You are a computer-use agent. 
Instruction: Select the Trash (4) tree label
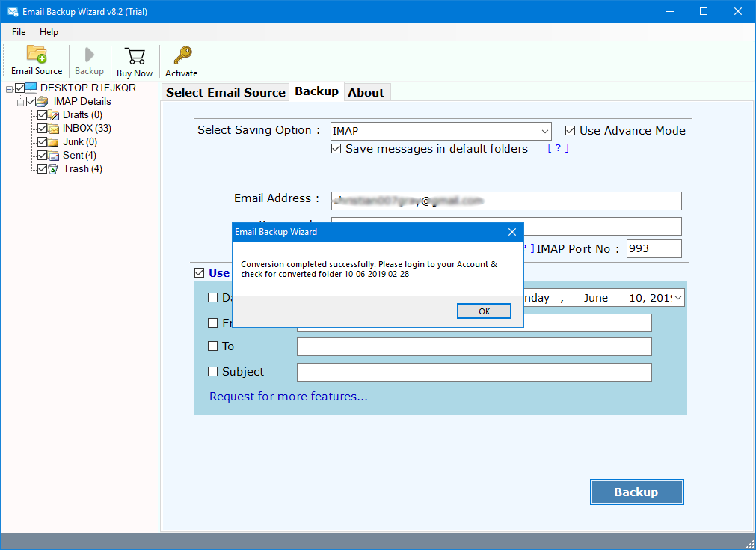(82, 169)
